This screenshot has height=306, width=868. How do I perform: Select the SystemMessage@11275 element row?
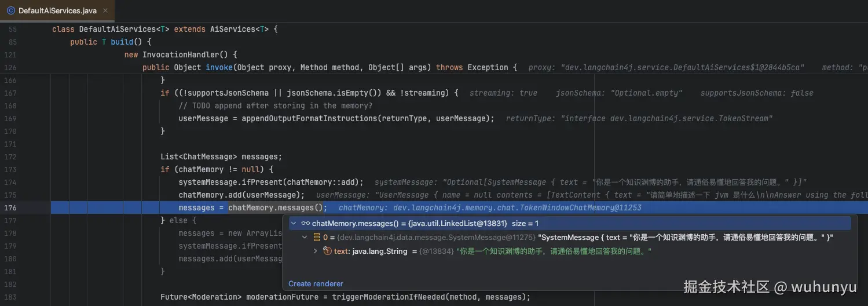point(463,237)
